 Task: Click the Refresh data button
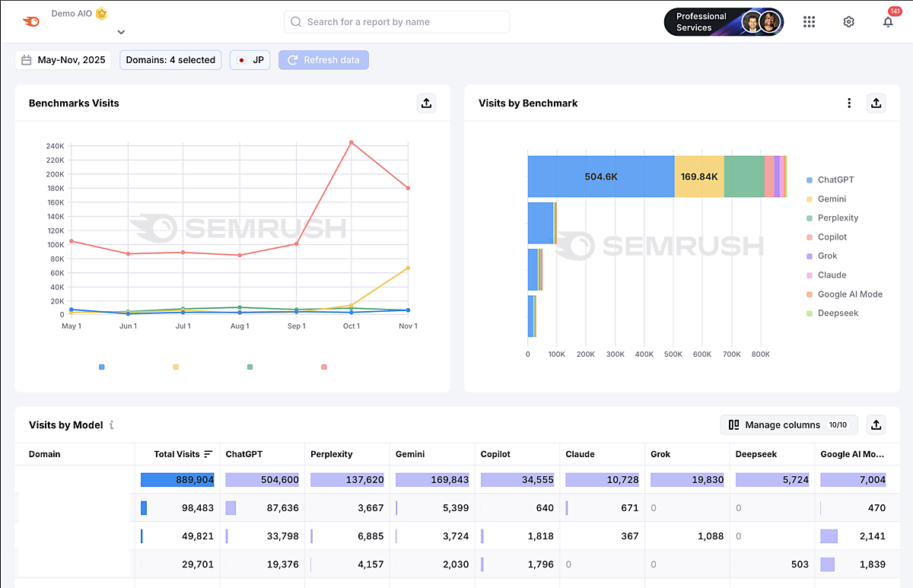(x=323, y=60)
